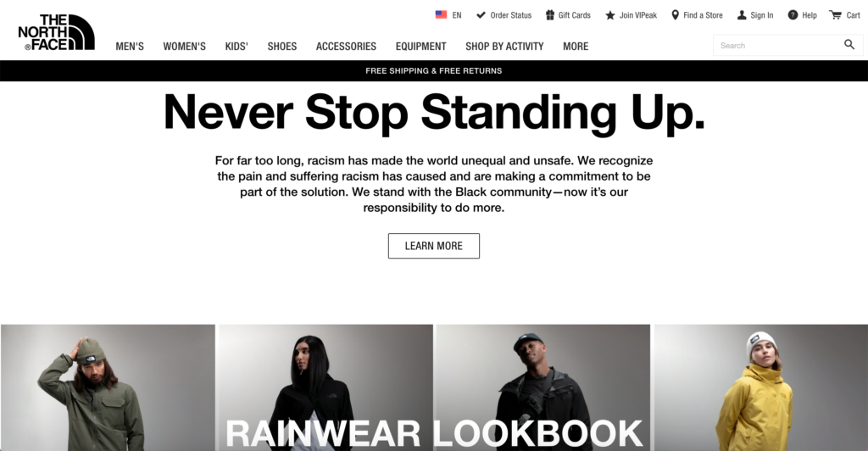
Task: Click The North Face logo
Action: (x=57, y=32)
